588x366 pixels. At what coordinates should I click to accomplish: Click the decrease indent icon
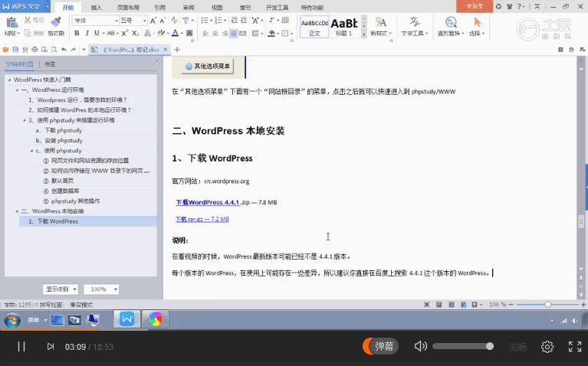pyautogui.click(x=235, y=20)
